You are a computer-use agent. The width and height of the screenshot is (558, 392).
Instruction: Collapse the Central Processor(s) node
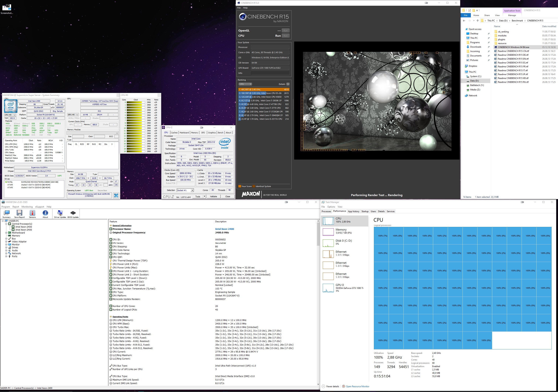coord(6,224)
